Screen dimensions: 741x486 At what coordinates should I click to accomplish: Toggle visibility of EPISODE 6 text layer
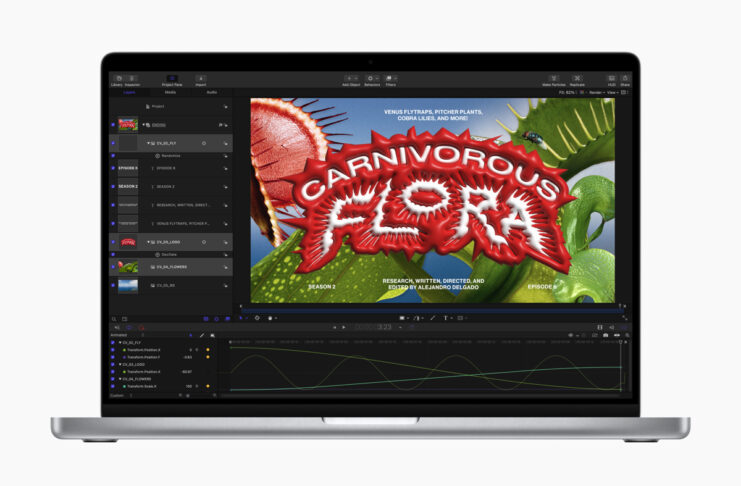tap(113, 168)
